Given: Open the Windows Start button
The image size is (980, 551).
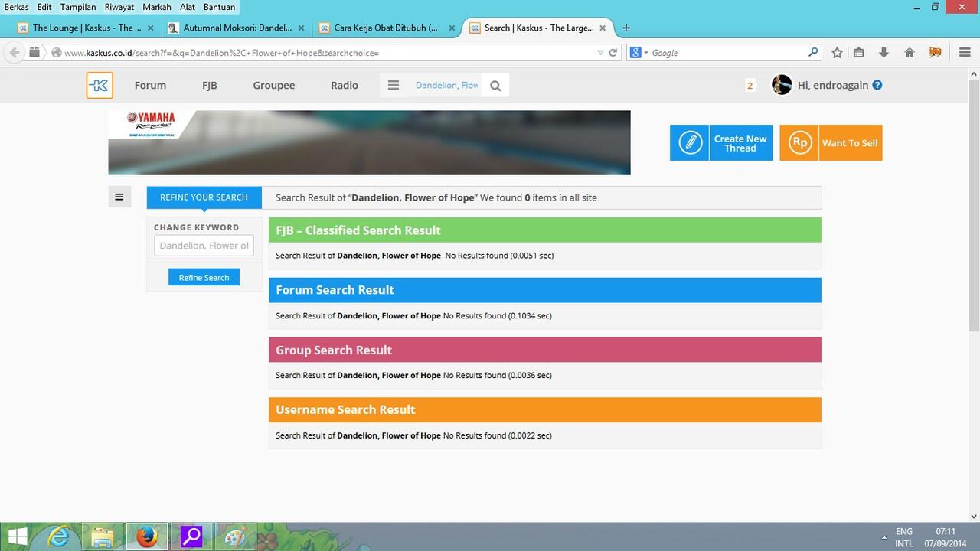Looking at the screenshot, I should [18, 537].
